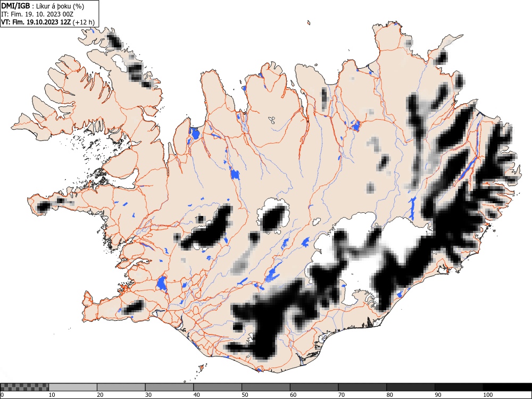Click the 10-20 percent legend swatch
The height and width of the screenshot is (399, 532).
[x=73, y=387]
